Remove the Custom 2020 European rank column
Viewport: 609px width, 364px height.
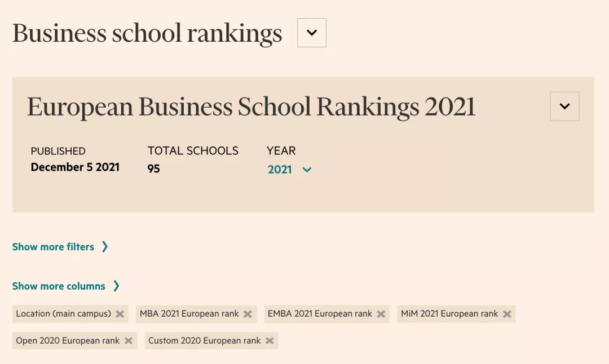click(x=270, y=340)
